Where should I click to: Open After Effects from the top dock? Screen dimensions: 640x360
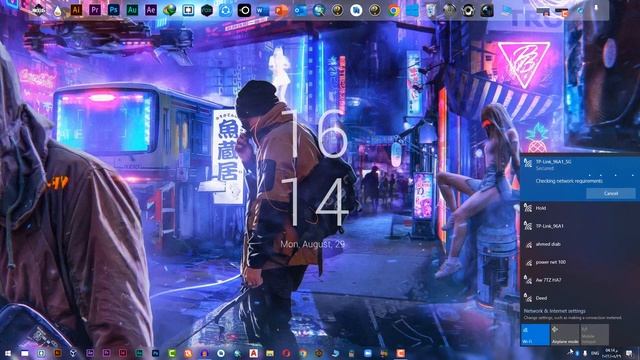click(x=151, y=10)
